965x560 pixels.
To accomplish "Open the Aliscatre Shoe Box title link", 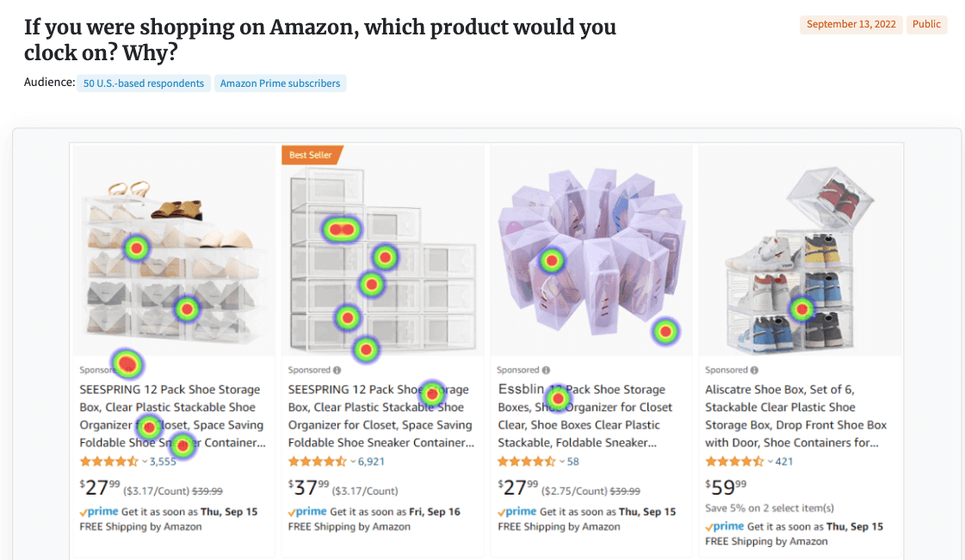I will [x=795, y=416].
